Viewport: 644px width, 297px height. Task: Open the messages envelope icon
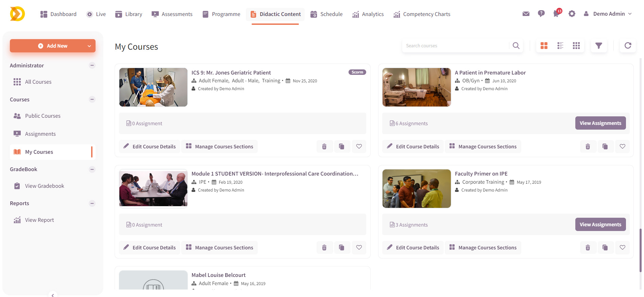(526, 14)
